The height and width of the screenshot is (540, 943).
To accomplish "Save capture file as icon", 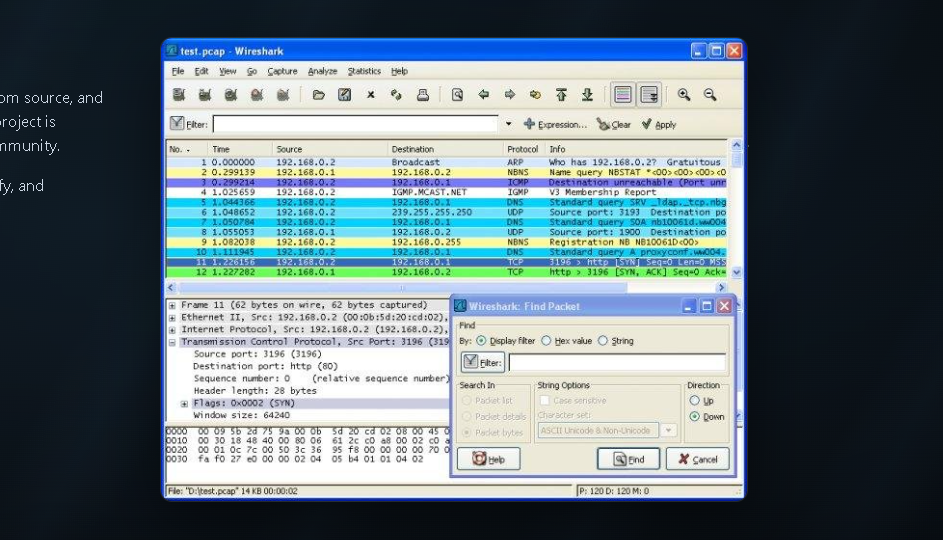I will point(345,94).
